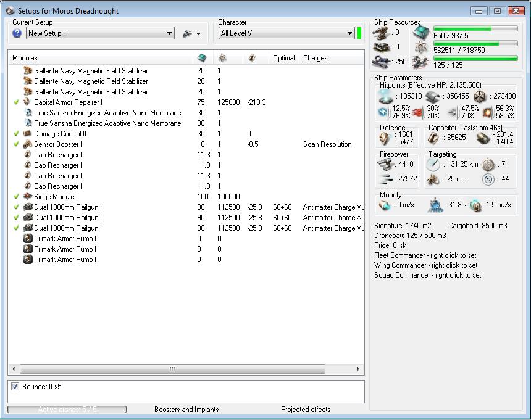Open the Character dropdown

pos(286,33)
